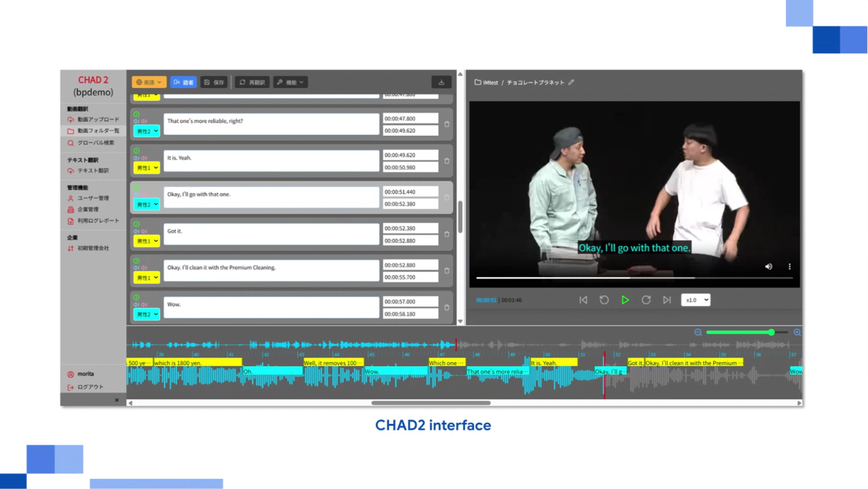Rewind the video with the counterclockwise arrow
Viewport: 868px width, 489px height.
coord(604,300)
